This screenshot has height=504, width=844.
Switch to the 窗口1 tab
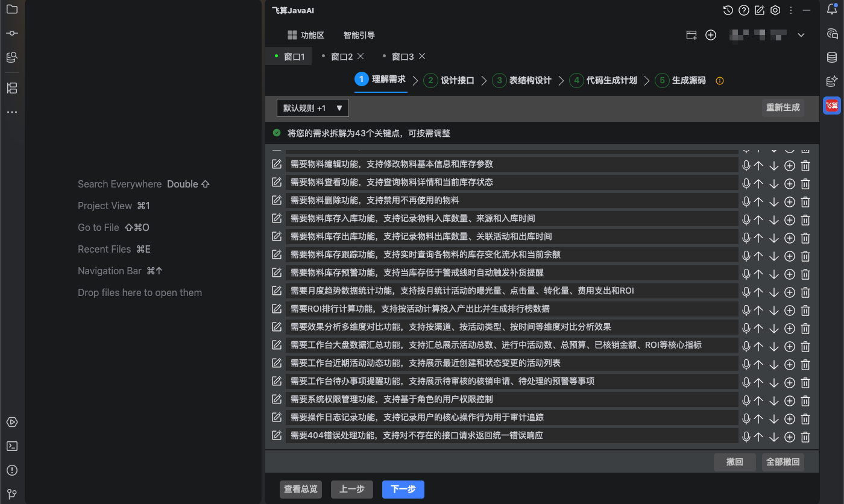coord(289,57)
